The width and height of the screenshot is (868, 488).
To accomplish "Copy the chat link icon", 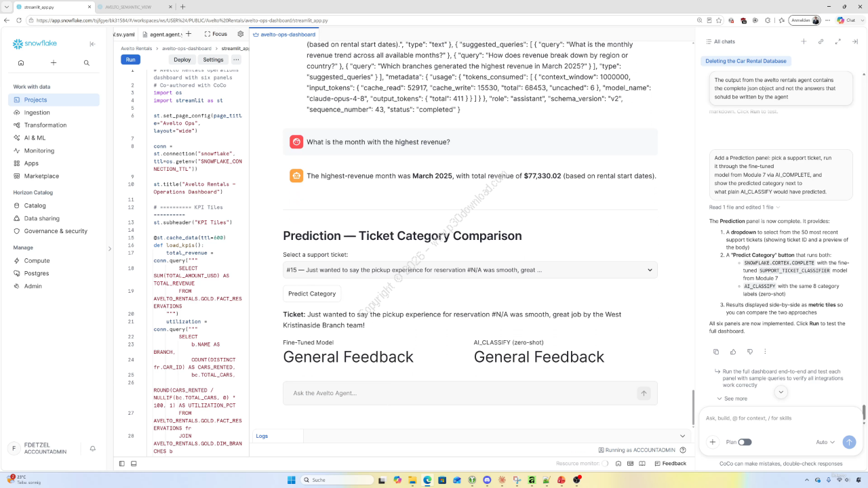I will (821, 41).
